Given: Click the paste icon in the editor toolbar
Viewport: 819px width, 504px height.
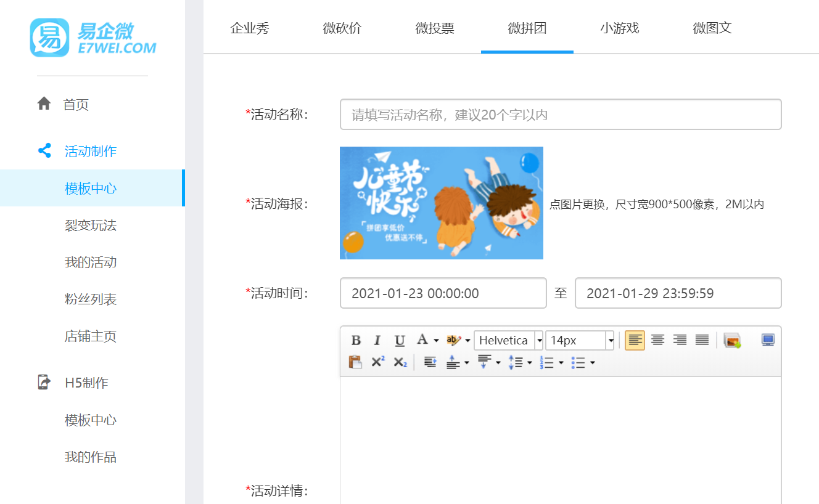Looking at the screenshot, I should tap(356, 362).
